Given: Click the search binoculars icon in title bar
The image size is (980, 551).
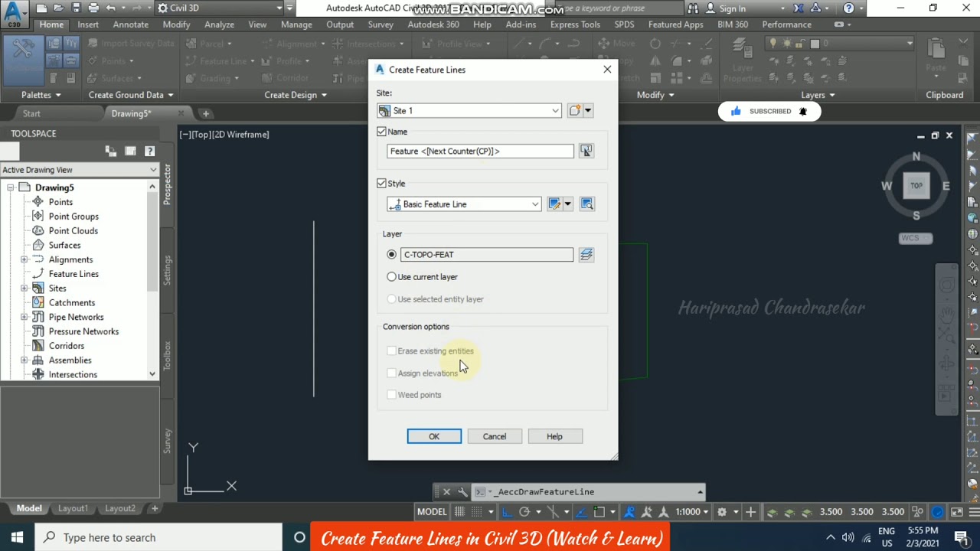Looking at the screenshot, I should 693,8.
